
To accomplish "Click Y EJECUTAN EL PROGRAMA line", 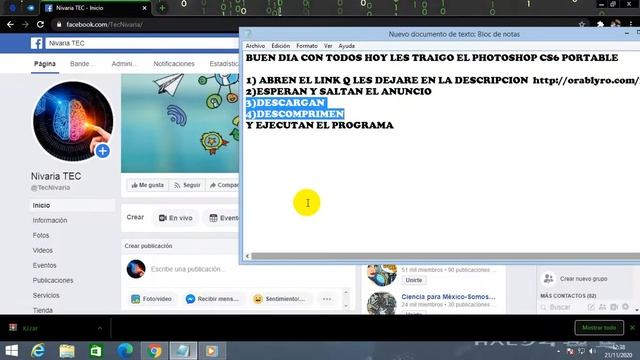I will pyautogui.click(x=320, y=125).
